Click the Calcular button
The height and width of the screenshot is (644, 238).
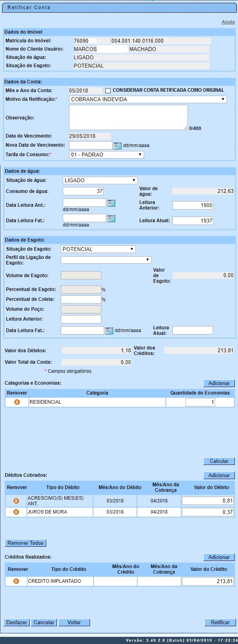[219, 461]
